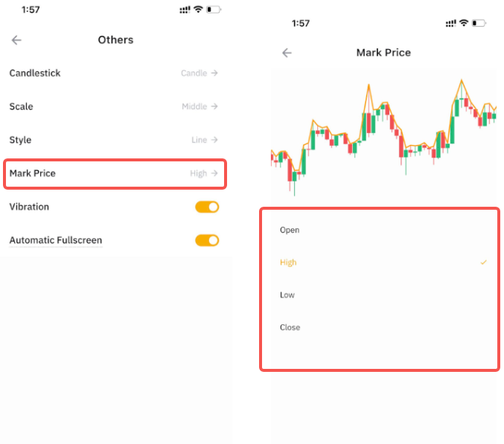The width and height of the screenshot is (504, 444).
Task: Tap the Automatic Fullscreen label
Action: pos(56,240)
